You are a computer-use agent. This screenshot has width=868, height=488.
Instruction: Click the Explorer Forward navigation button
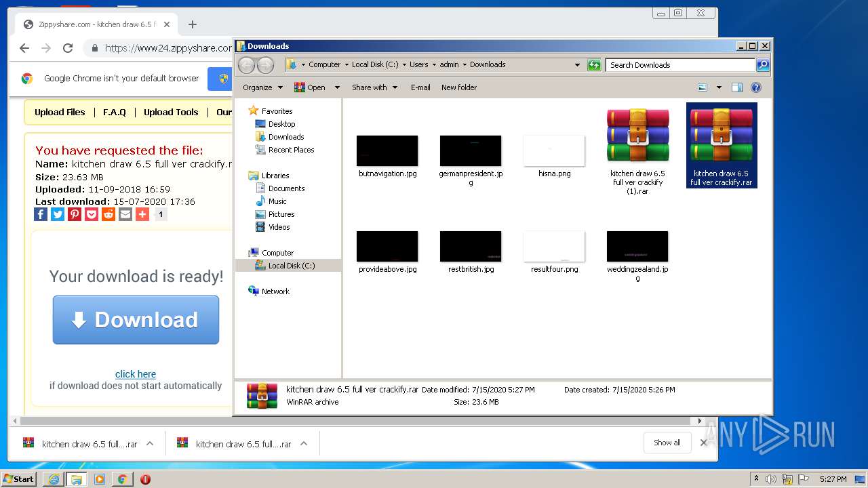click(x=265, y=65)
